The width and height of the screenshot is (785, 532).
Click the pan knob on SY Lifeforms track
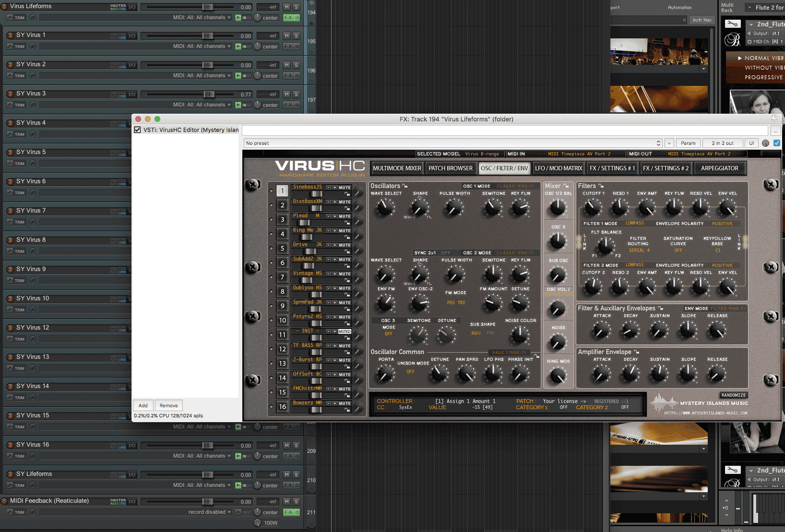coord(258,485)
